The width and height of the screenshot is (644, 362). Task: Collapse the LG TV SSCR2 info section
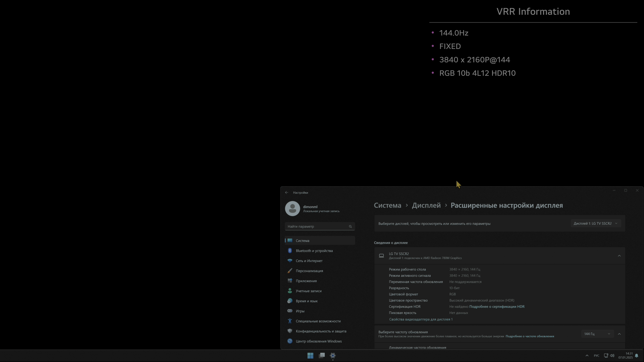click(619, 256)
